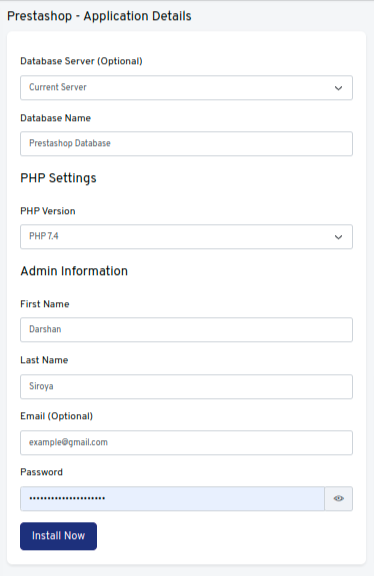
Task: Click the "Database Name" label
Action: pyautogui.click(x=55, y=118)
